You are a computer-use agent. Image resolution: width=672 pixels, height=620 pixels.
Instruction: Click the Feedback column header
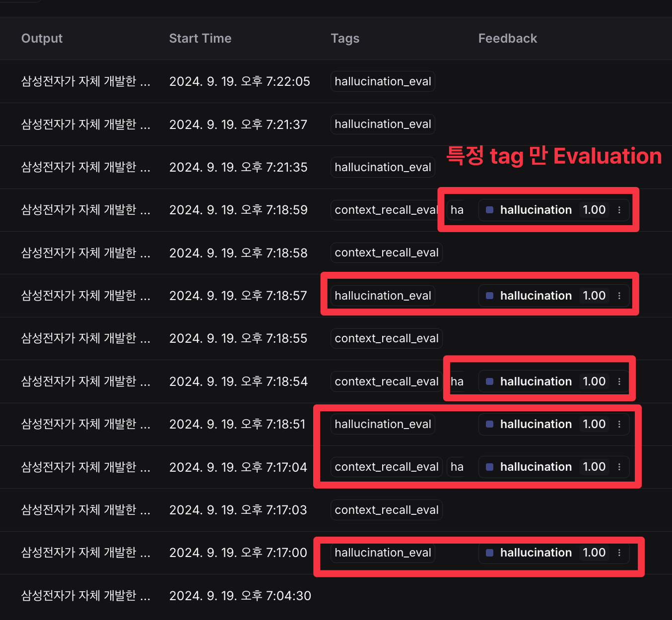(507, 38)
